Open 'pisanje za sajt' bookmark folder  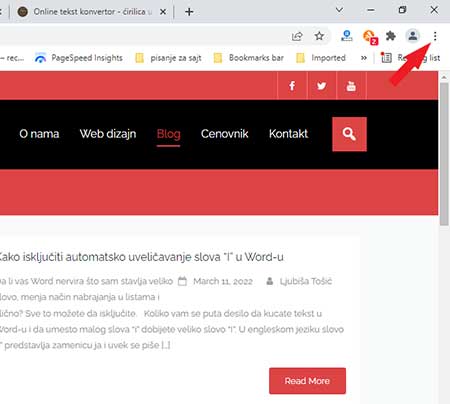[x=168, y=58]
